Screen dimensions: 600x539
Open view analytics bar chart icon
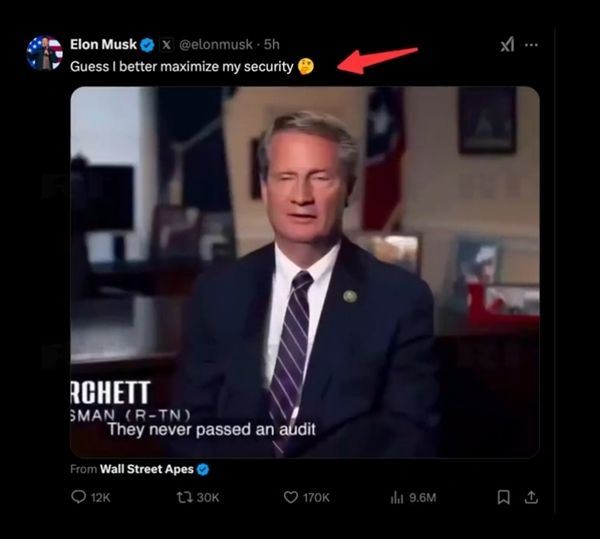pos(395,497)
